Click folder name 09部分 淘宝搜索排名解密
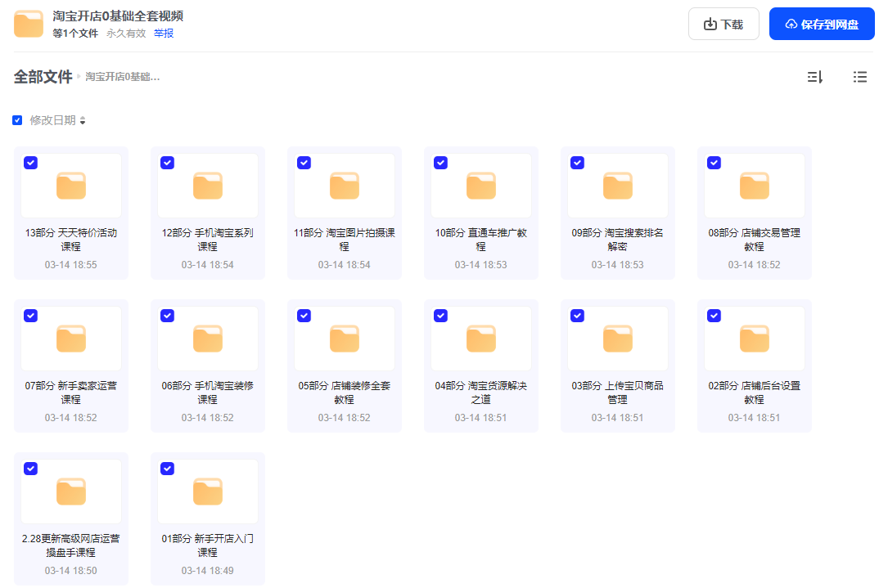The width and height of the screenshot is (888, 588). point(617,240)
